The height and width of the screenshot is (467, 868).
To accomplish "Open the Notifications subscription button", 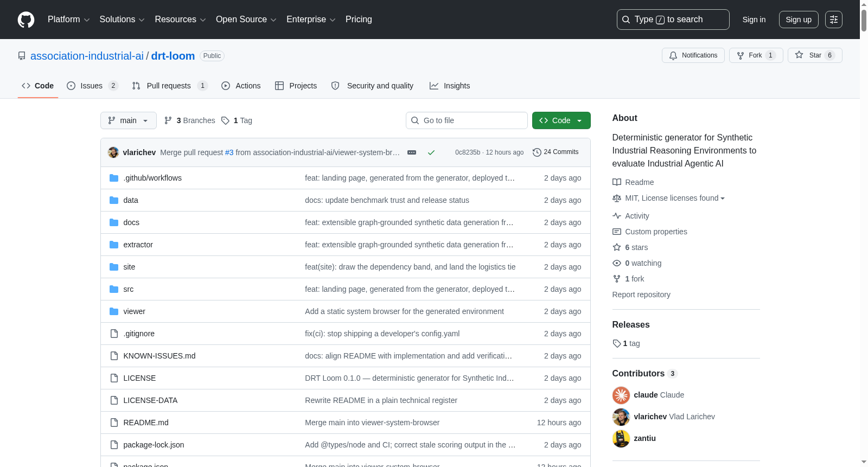I will coord(693,55).
